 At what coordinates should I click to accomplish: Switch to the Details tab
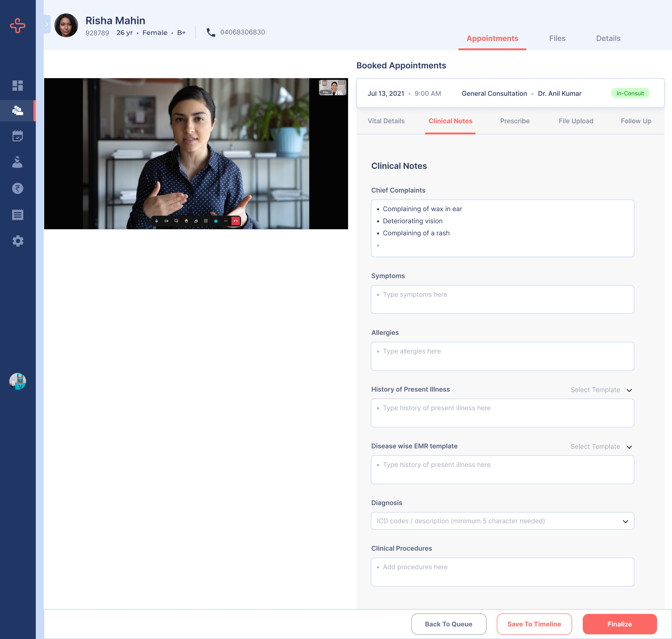click(608, 39)
